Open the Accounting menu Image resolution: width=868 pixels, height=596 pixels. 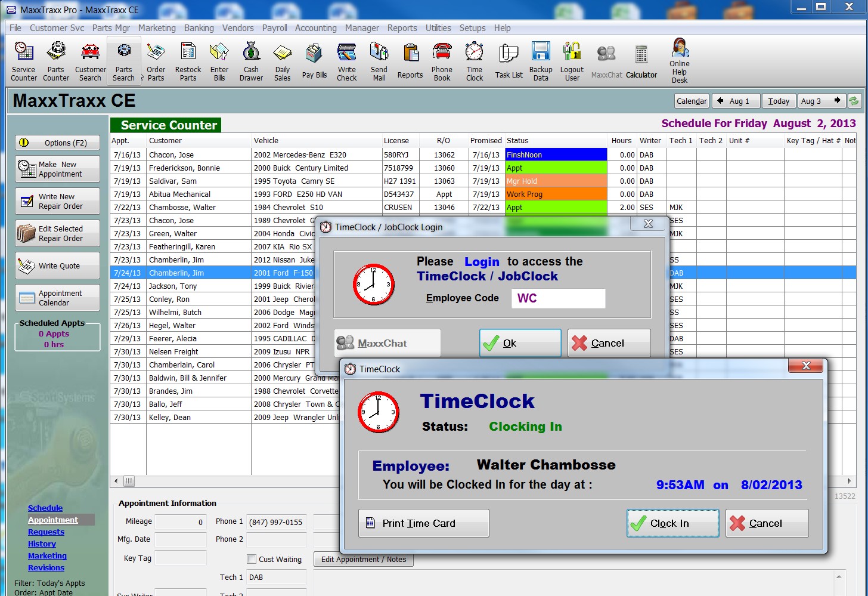(316, 27)
